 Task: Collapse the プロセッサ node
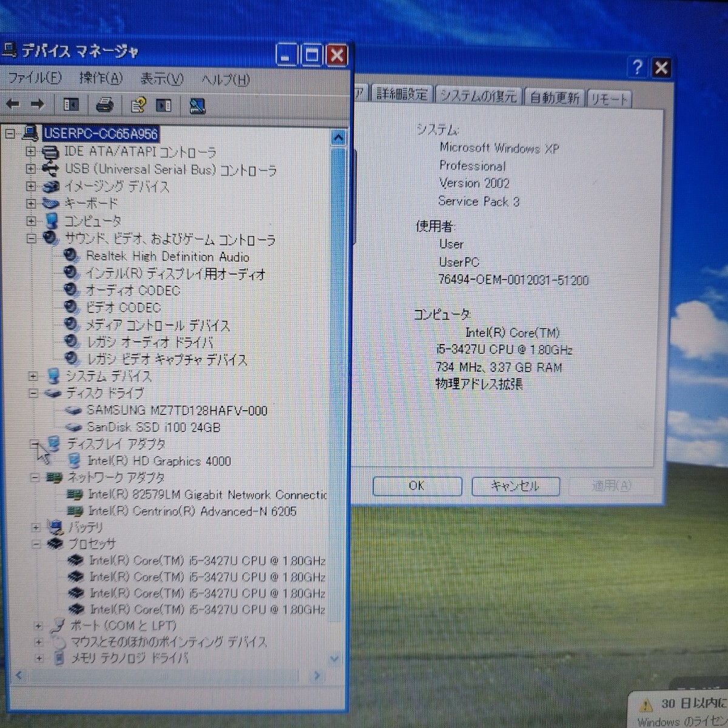pyautogui.click(x=36, y=544)
